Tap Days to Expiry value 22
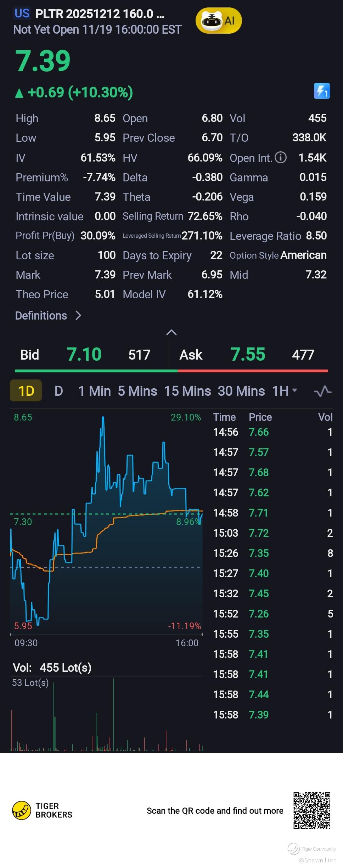The image size is (343, 868). (x=216, y=255)
